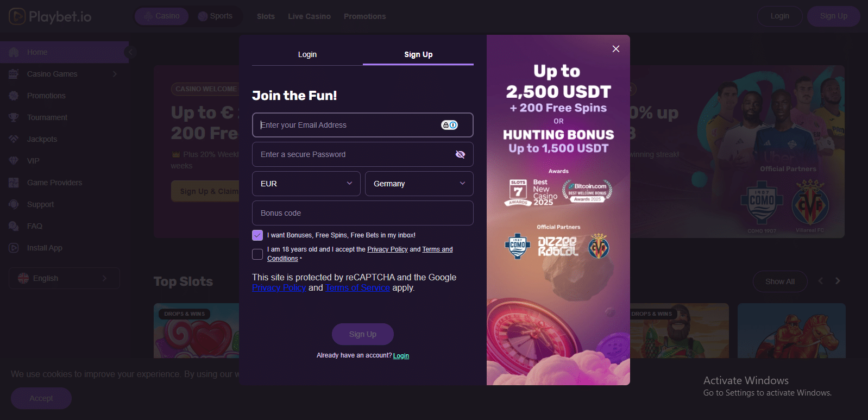
Task: Check the 18 years old acceptance checkbox
Action: coord(257,254)
